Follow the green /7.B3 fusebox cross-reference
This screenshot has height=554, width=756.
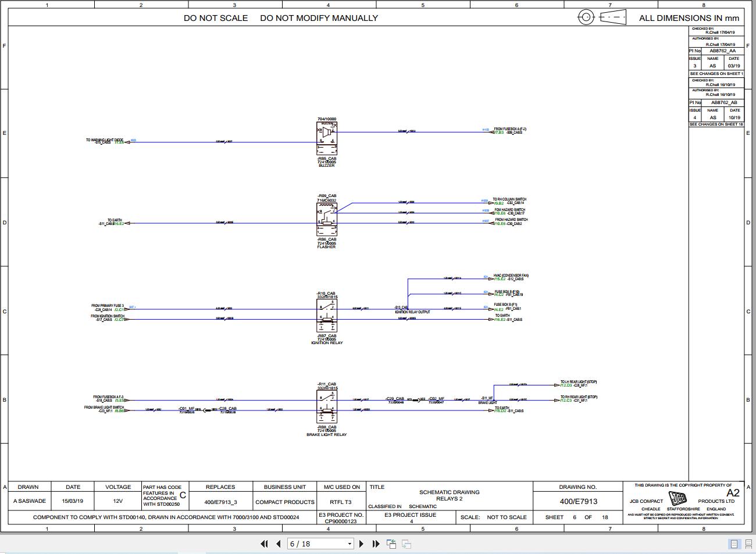pos(498,132)
